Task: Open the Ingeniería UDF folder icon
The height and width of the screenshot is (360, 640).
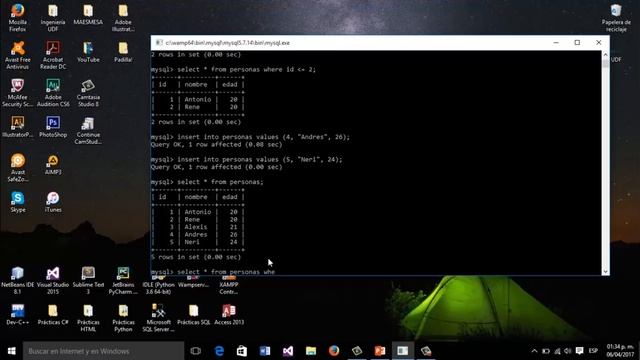Action: pos(53,18)
